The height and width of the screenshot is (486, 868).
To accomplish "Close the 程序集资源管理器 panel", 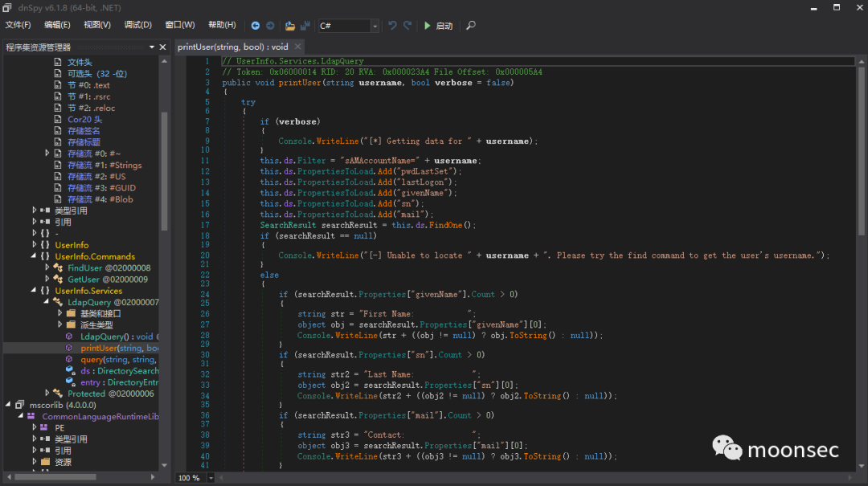I will point(162,47).
